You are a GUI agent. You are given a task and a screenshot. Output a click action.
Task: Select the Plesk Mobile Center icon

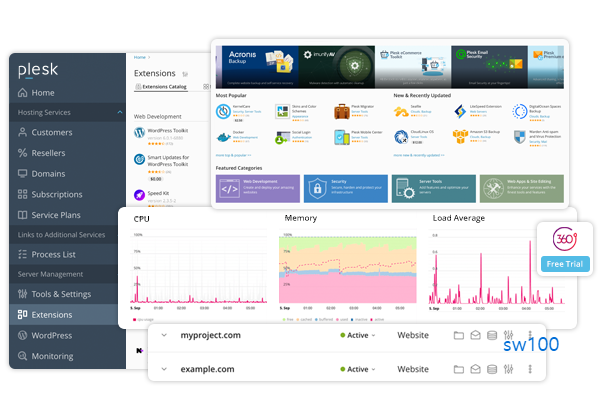click(x=342, y=137)
